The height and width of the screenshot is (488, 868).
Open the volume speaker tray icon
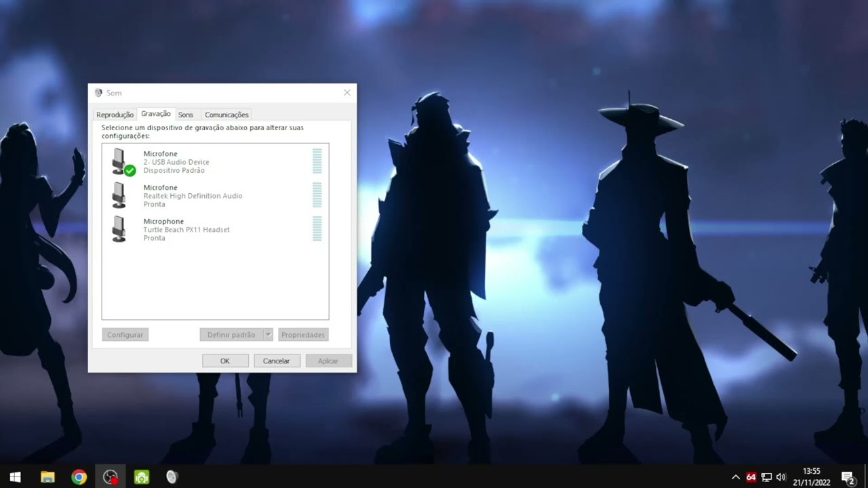tap(781, 477)
